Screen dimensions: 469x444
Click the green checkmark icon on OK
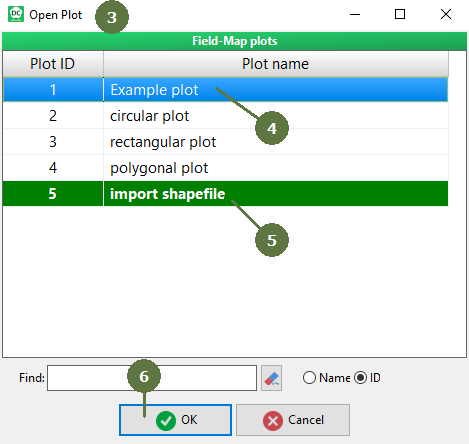[166, 421]
